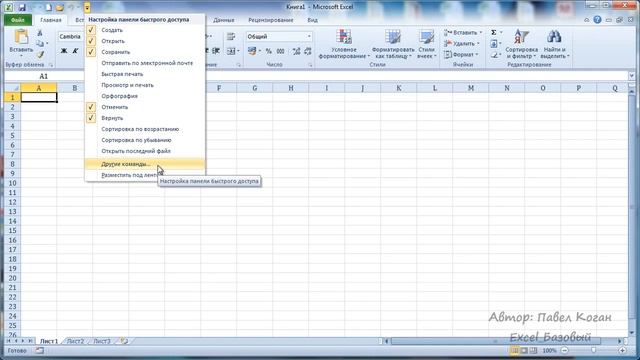Enable Орфография in the menu

pos(144,96)
